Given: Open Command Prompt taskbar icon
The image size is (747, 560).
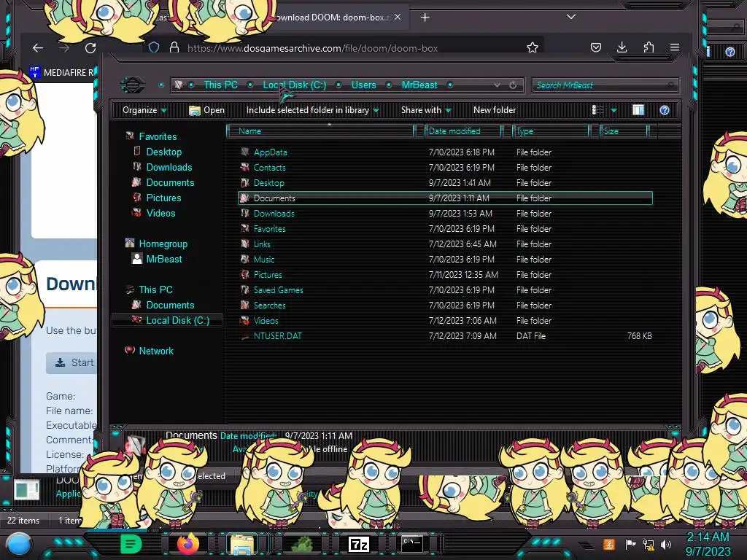Looking at the screenshot, I should (411, 543).
